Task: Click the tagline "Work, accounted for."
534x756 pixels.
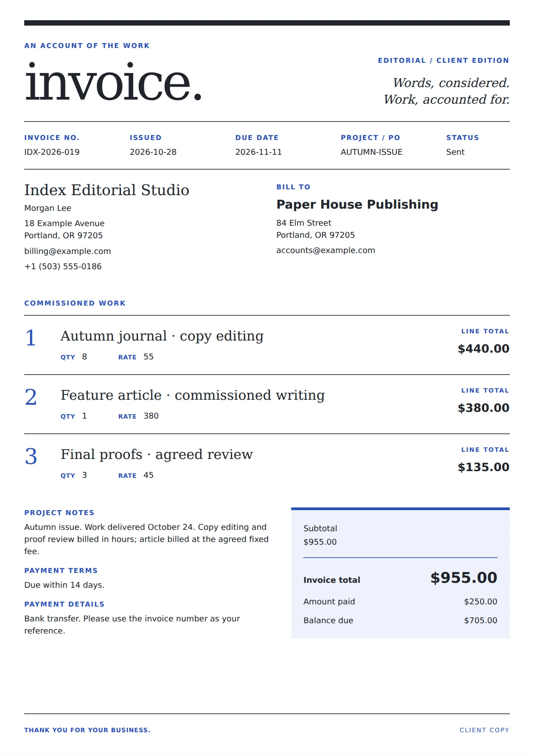Action: coord(447,100)
